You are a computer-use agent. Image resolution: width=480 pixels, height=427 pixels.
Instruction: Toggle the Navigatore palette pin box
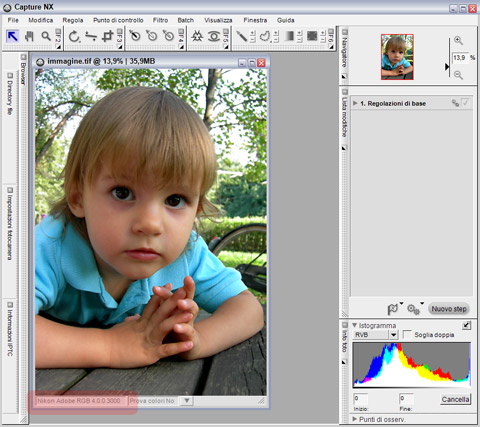click(345, 32)
